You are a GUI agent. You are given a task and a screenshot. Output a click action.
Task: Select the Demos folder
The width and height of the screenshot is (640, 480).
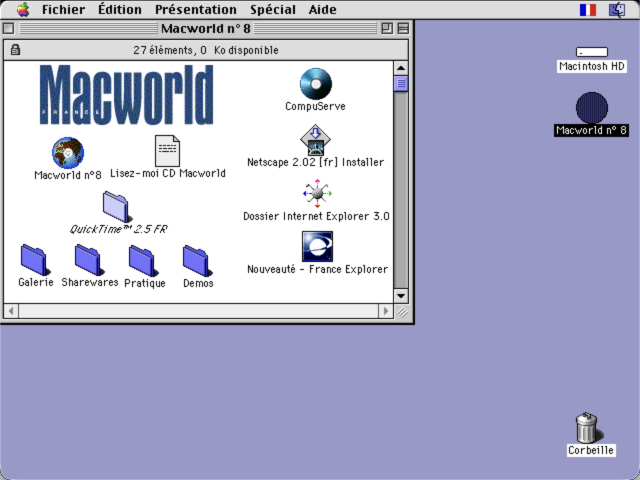point(198,261)
